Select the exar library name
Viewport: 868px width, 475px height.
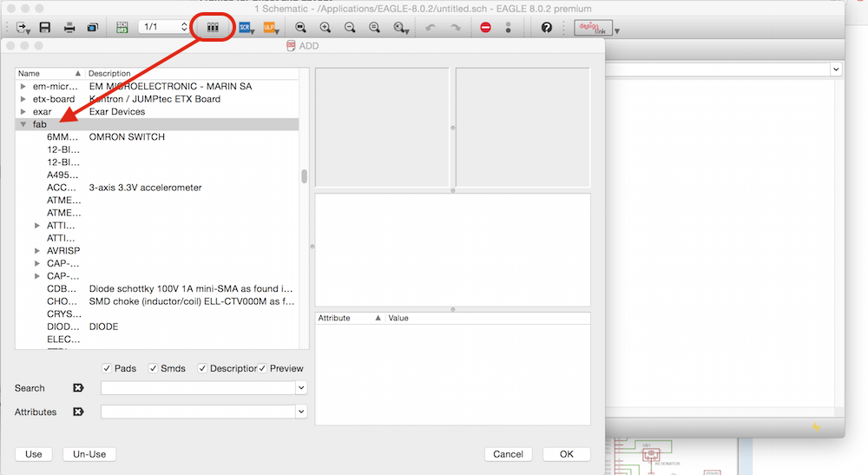(x=42, y=112)
